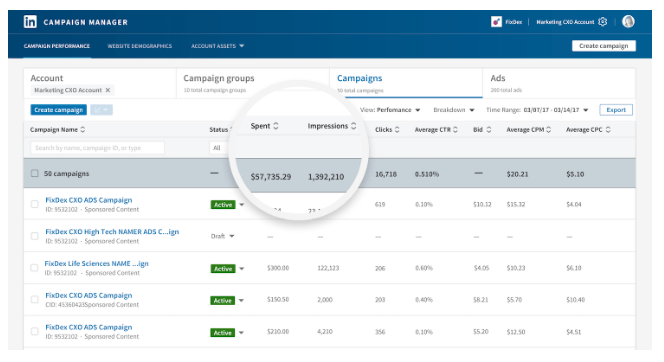664x362 pixels.
Task: Sort by Average CTR column
Action: click(x=455, y=130)
